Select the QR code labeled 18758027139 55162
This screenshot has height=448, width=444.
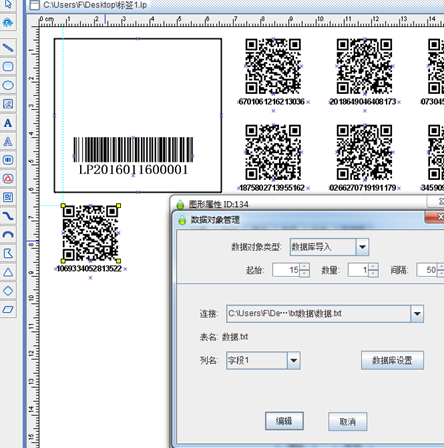point(273,152)
